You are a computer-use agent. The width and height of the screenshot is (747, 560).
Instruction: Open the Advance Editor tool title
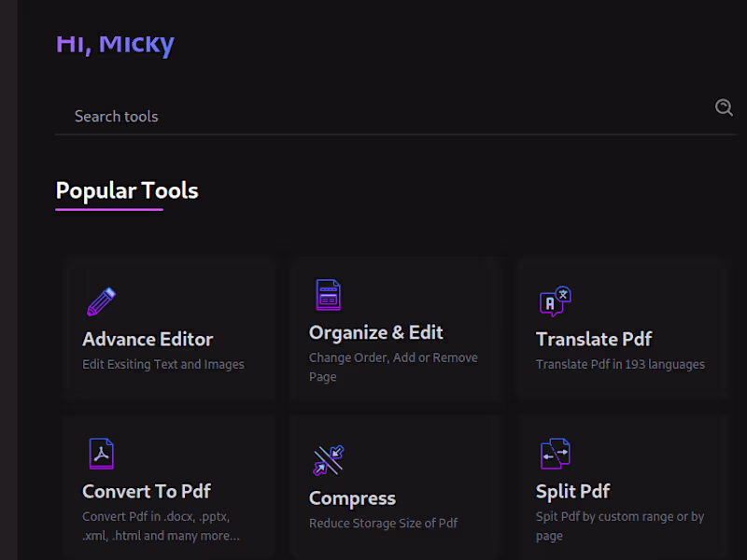click(x=148, y=339)
